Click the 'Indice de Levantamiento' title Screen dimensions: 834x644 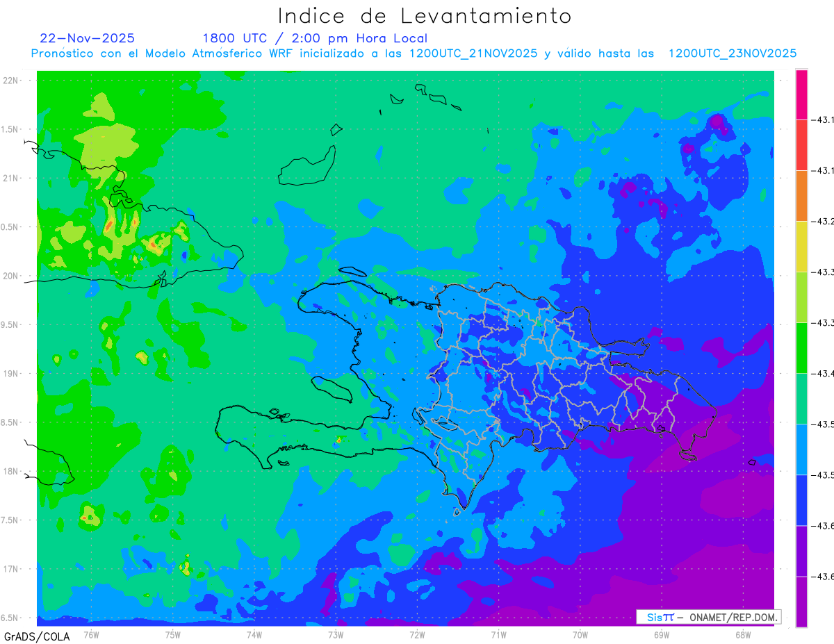(x=425, y=15)
